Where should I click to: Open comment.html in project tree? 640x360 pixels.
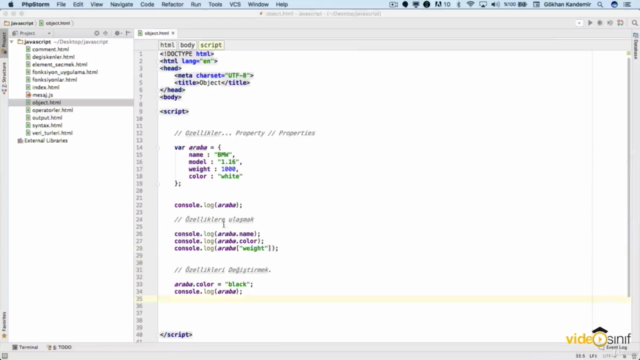point(51,49)
